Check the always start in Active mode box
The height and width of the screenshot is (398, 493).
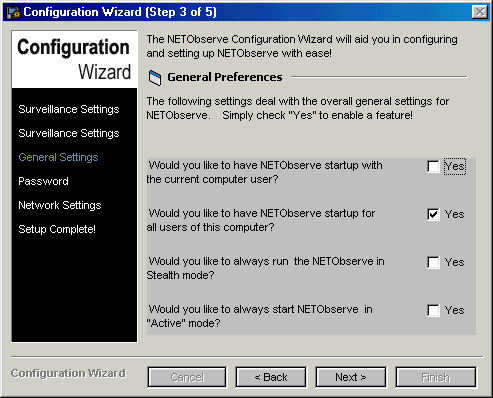[433, 310]
